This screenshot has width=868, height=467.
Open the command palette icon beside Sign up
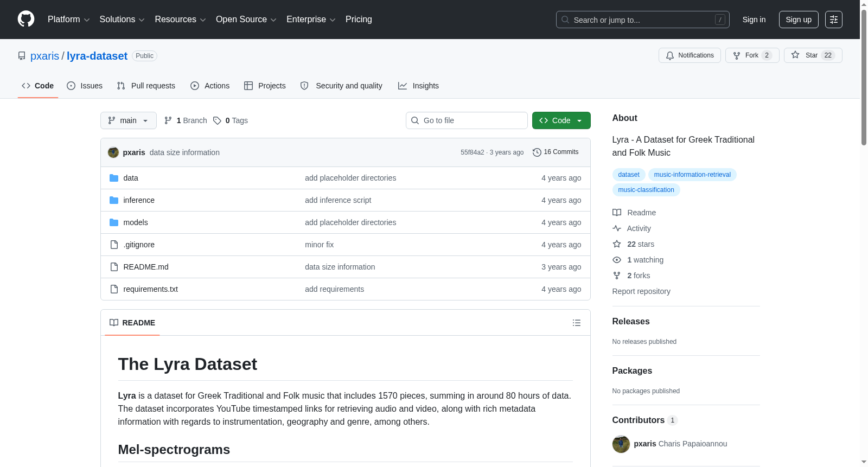point(834,20)
